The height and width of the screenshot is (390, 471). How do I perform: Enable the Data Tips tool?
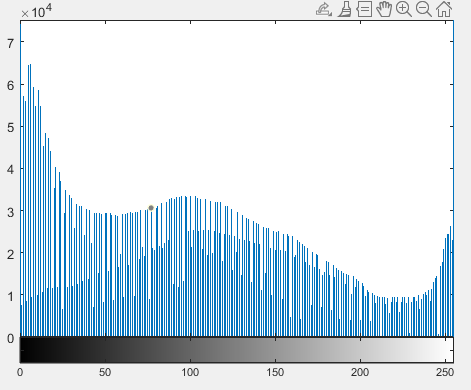364,9
